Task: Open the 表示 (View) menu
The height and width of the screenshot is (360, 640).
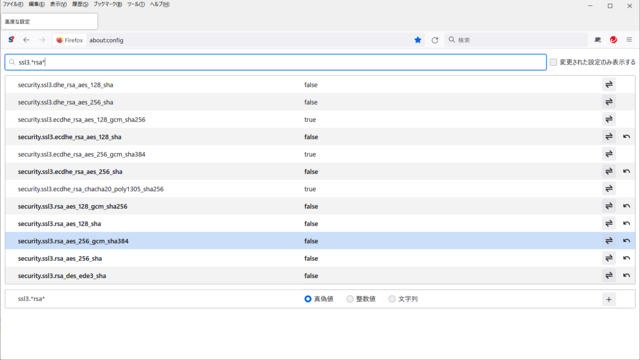Action: tap(58, 4)
